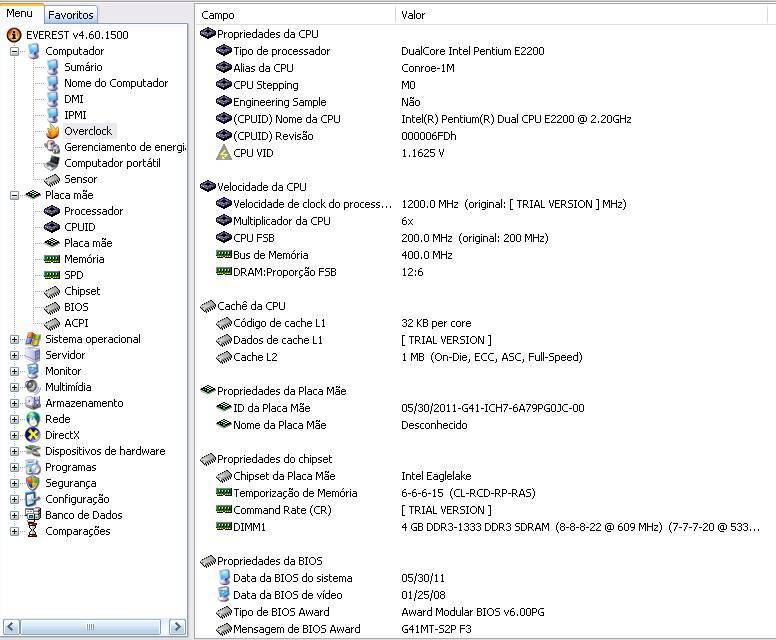
Task: Expand the Configuração node
Action: tap(14, 499)
